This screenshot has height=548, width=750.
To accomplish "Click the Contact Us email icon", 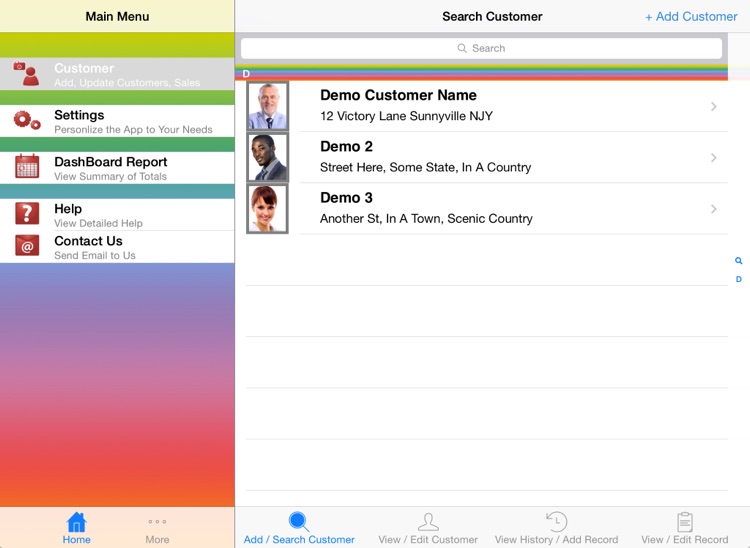I will 27,246.
